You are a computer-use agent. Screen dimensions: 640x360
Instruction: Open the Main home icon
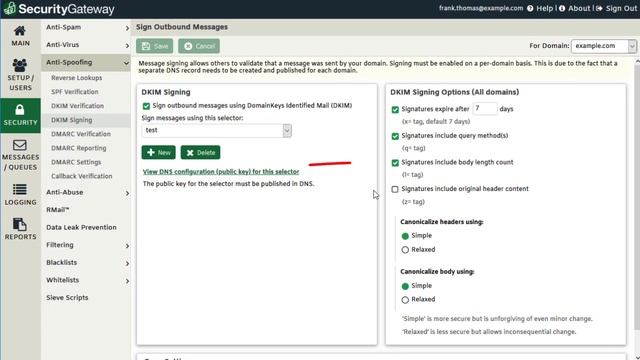[x=20, y=31]
